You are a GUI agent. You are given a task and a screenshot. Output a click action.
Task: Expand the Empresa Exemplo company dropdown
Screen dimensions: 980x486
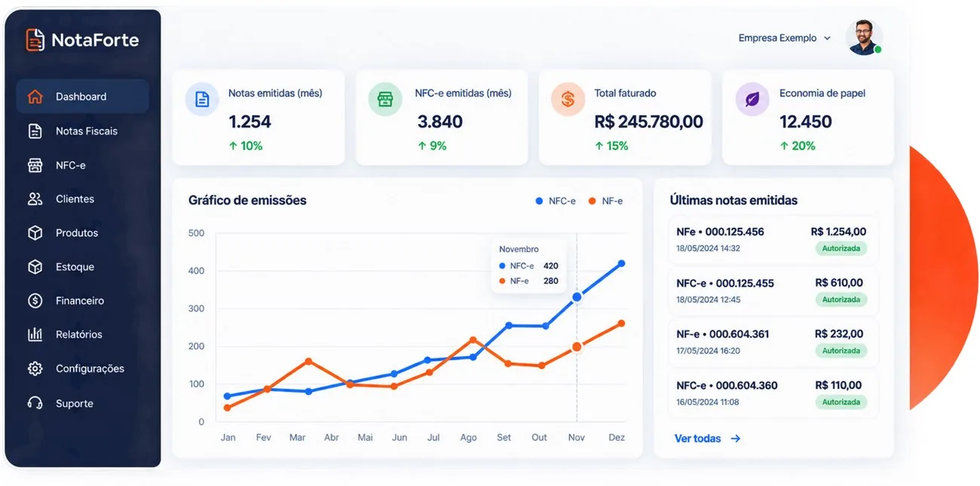tap(784, 38)
